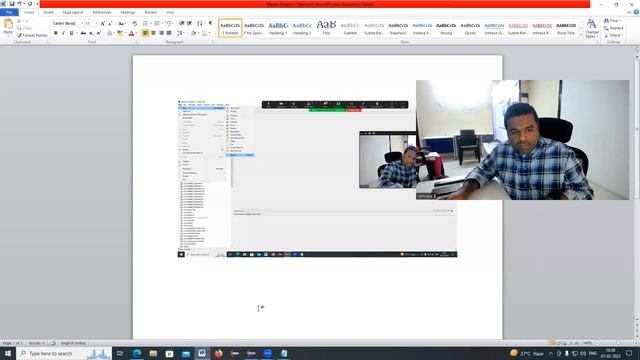The width and height of the screenshot is (640, 360).
Task: Select the embedded screenshot image in document
Action: tap(318, 178)
